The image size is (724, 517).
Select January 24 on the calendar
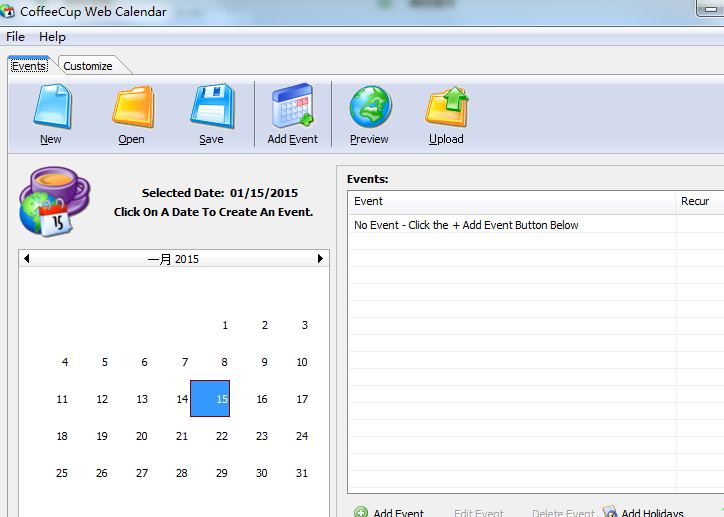pos(302,436)
